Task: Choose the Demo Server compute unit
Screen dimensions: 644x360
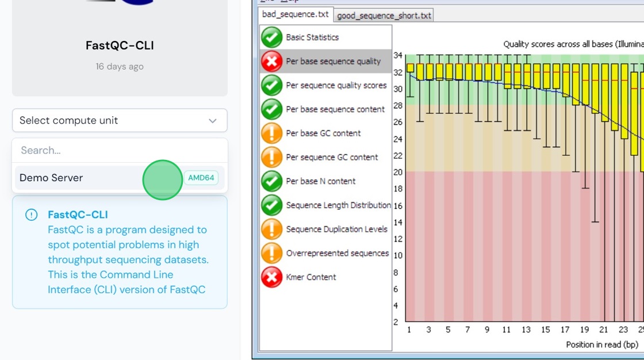Action: pos(120,178)
